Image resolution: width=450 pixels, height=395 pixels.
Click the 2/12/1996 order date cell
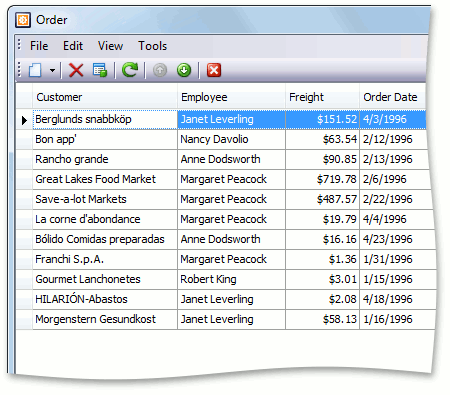[x=393, y=139]
